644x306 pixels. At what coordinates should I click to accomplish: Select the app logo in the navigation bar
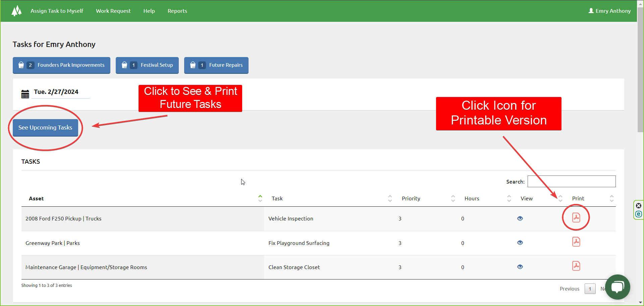click(x=16, y=11)
